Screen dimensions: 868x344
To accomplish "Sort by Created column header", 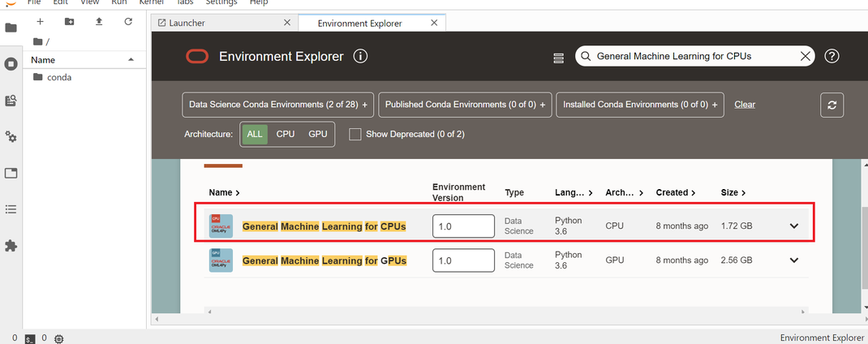I will point(676,193).
